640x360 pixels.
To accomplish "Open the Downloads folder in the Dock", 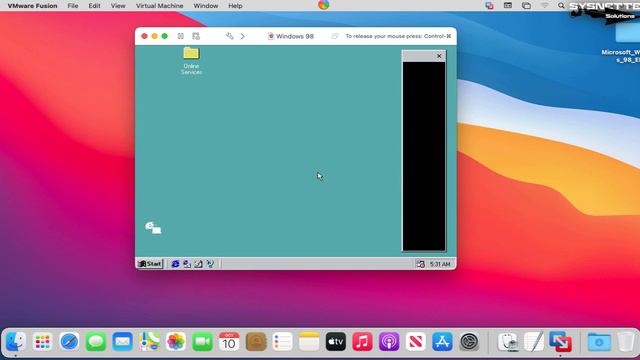I will (x=599, y=342).
